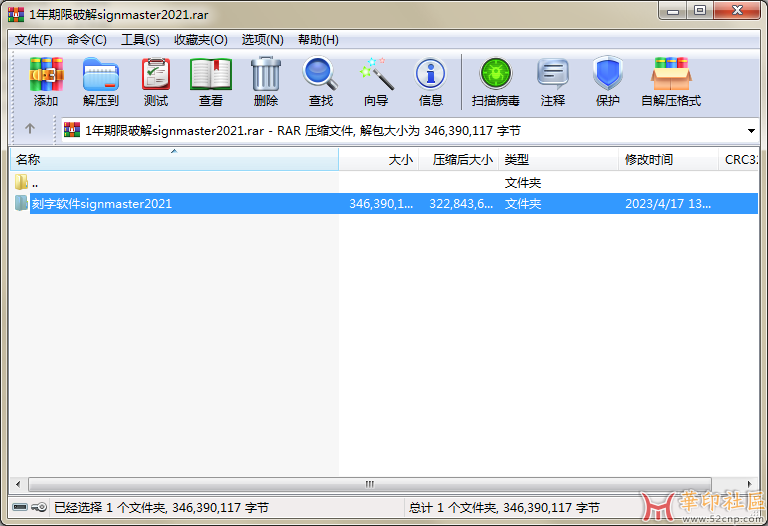Click the scrollbar left arrow

click(18, 484)
